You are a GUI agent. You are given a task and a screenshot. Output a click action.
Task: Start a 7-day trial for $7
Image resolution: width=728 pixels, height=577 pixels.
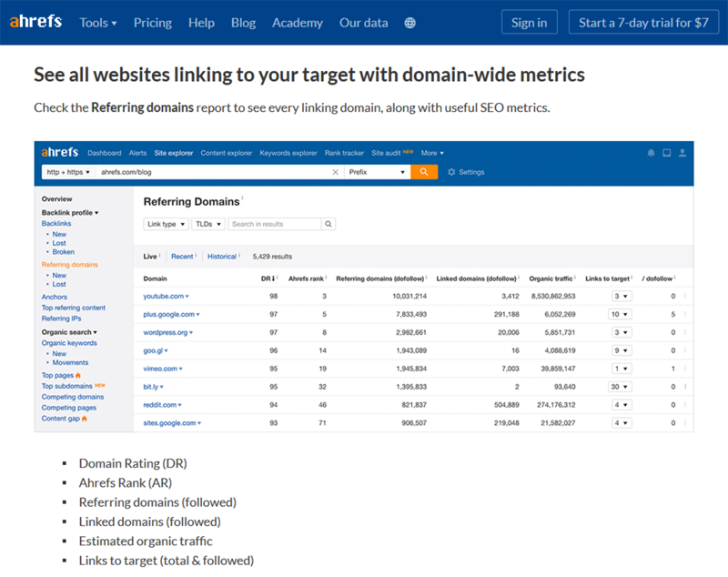click(x=643, y=22)
